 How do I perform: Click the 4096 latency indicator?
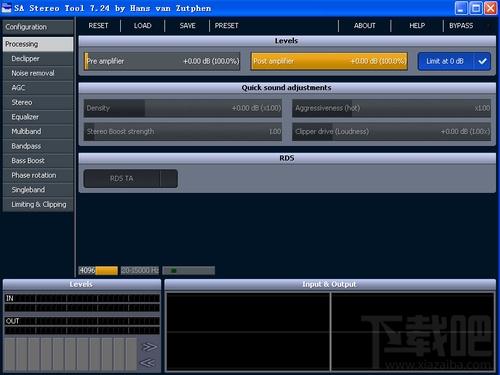click(x=98, y=270)
